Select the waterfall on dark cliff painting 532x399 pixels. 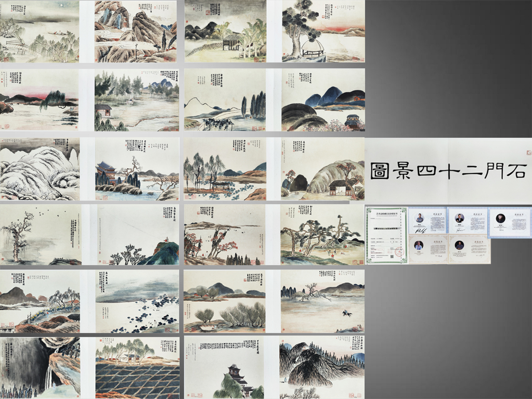[x=40, y=368]
